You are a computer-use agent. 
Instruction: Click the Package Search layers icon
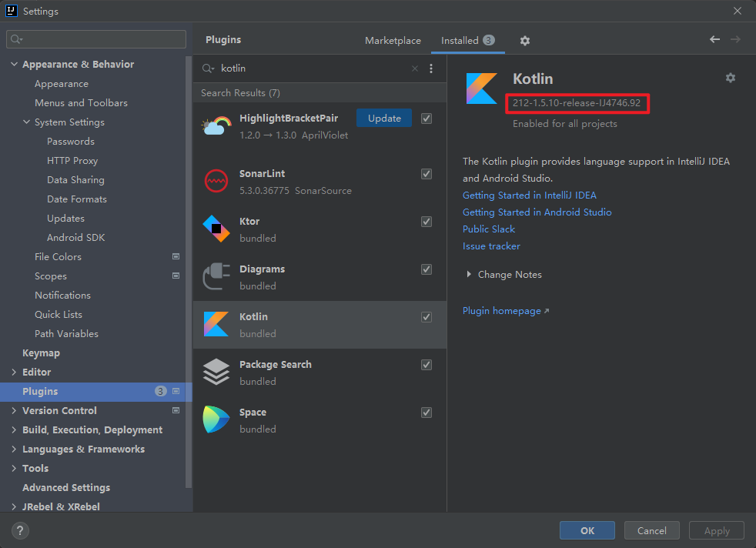tap(216, 372)
